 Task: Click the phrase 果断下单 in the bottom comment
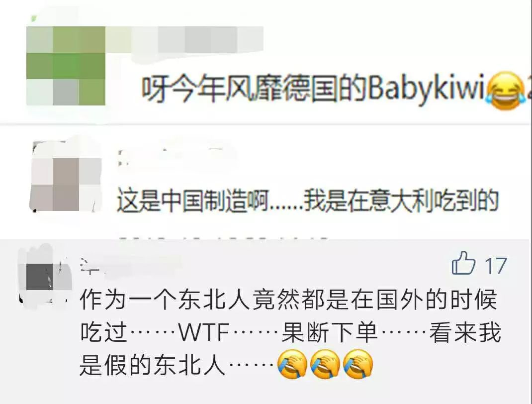(329, 332)
